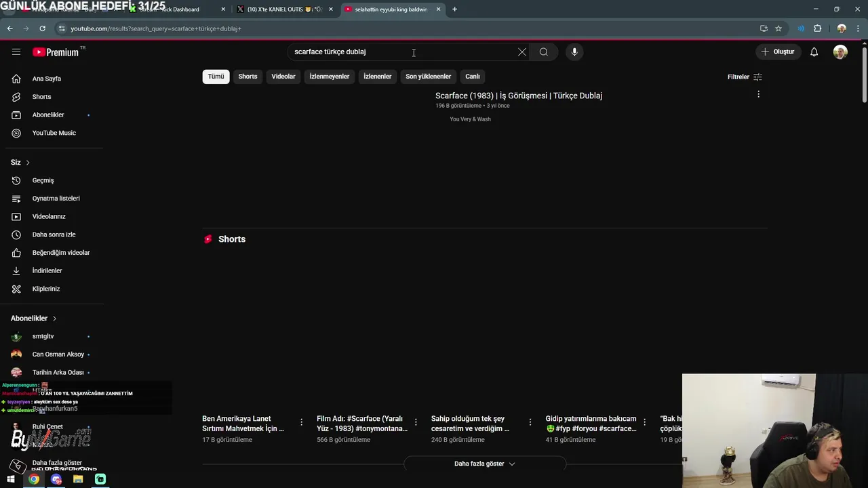This screenshot has width=868, height=488.
Task: Open options for Film Adı Scarface short
Action: 416,422
